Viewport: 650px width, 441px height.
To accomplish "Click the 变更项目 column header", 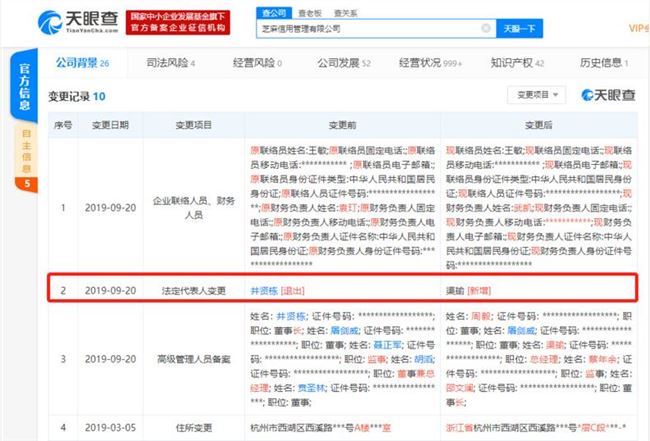I will pos(194,125).
